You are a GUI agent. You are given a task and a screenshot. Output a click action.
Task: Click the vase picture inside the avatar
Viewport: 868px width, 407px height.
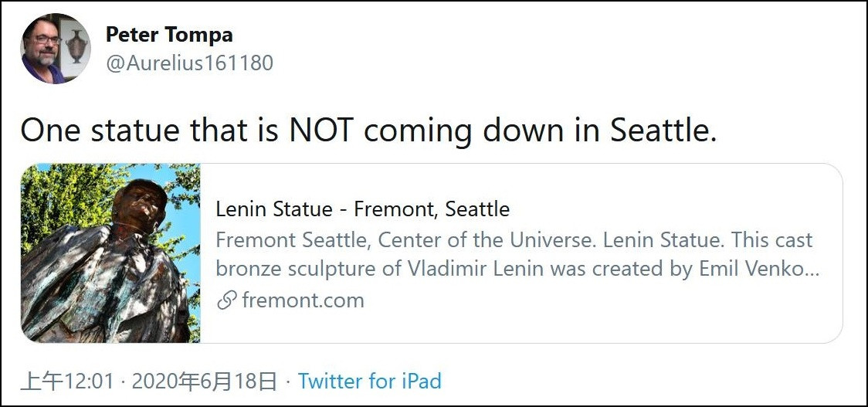click(x=76, y=46)
